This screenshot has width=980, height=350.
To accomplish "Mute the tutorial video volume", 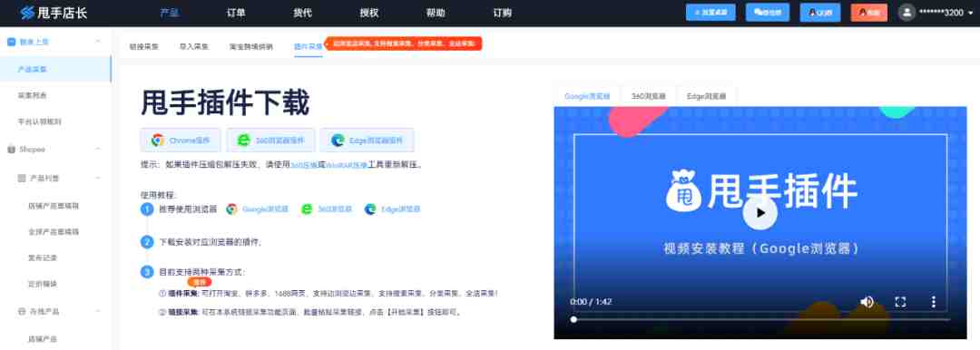I will click(867, 302).
